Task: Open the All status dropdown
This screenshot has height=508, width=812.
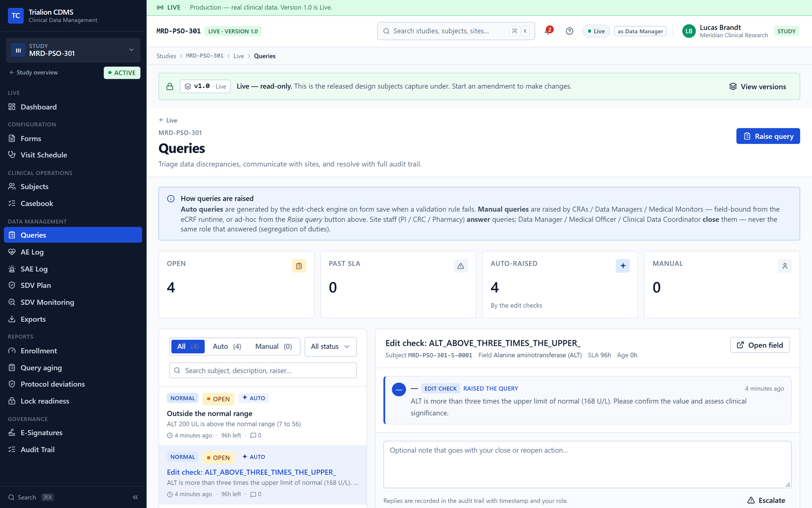Action: [330, 347]
